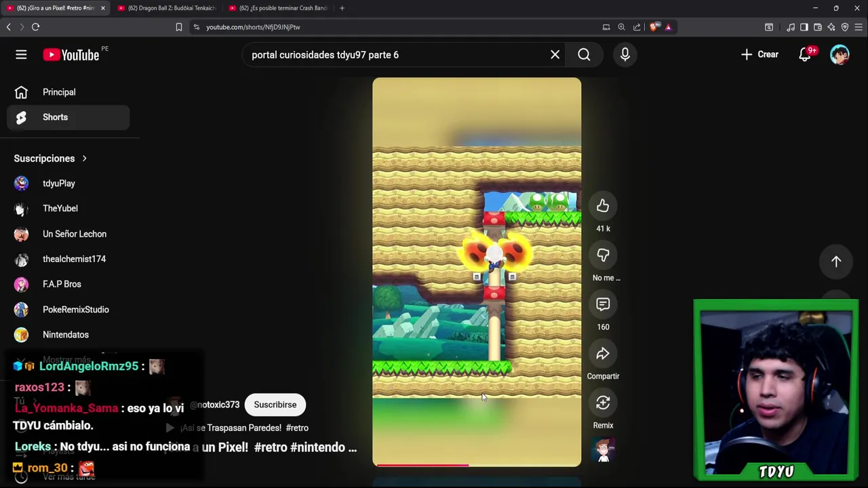Reload the page

[35, 27]
